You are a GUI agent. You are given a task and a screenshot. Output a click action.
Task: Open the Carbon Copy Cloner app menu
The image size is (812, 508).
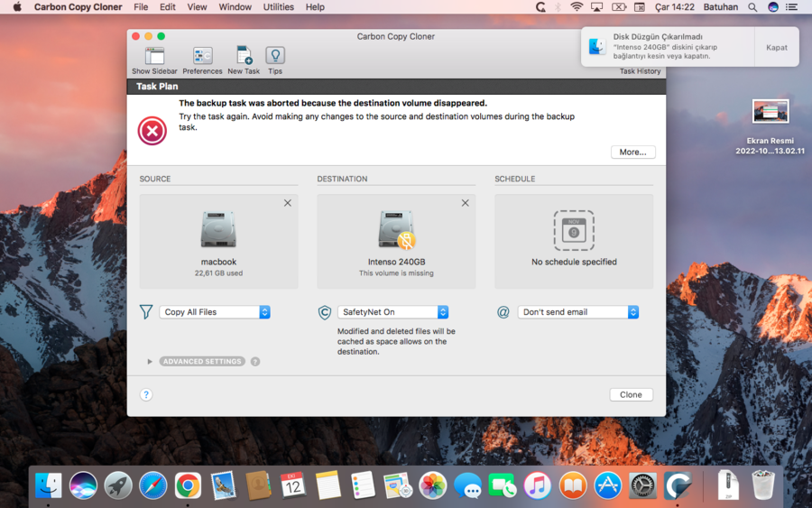click(78, 6)
